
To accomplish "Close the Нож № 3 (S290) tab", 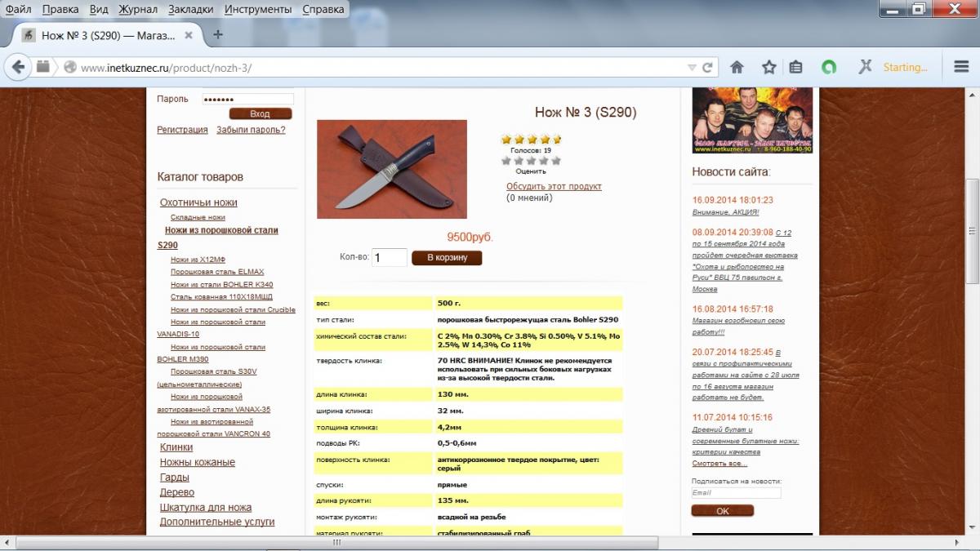I will (x=189, y=35).
